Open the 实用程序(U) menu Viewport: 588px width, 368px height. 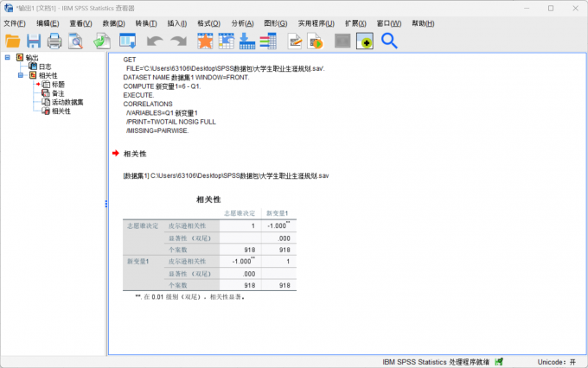(316, 23)
